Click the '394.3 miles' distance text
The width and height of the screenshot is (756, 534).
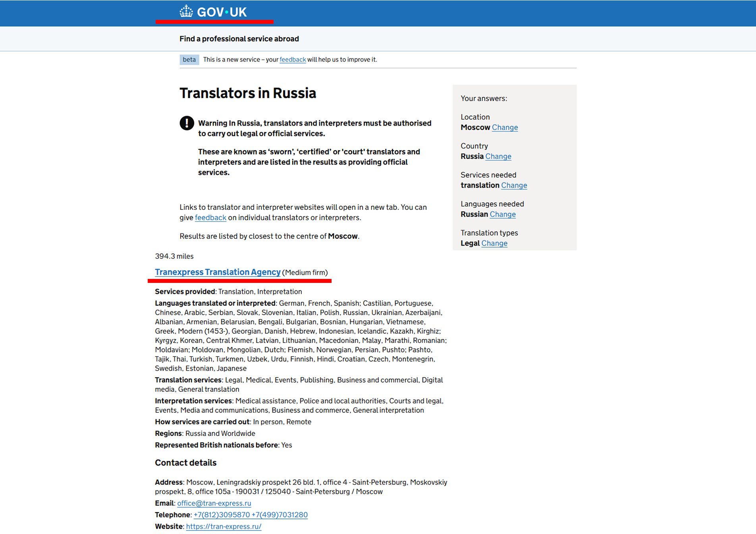tap(174, 256)
